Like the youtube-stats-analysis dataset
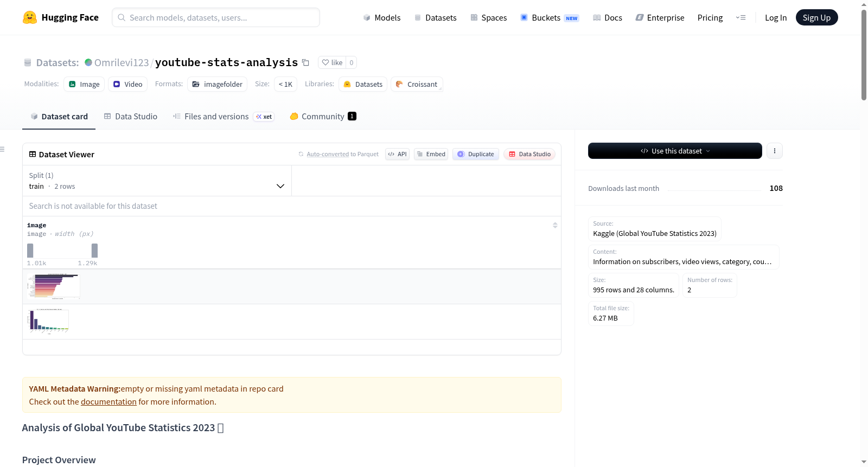 click(x=332, y=62)
